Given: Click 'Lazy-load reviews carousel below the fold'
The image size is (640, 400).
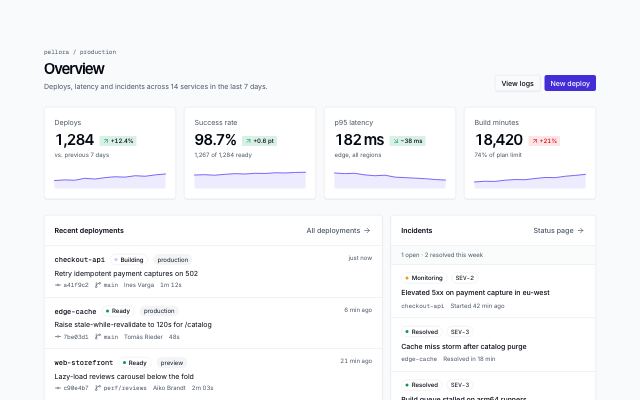Looking at the screenshot, I should tap(124, 376).
